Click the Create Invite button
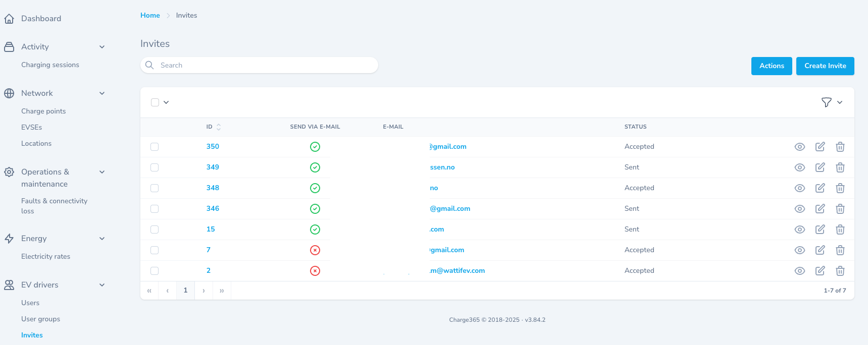The height and width of the screenshot is (345, 868). point(825,66)
